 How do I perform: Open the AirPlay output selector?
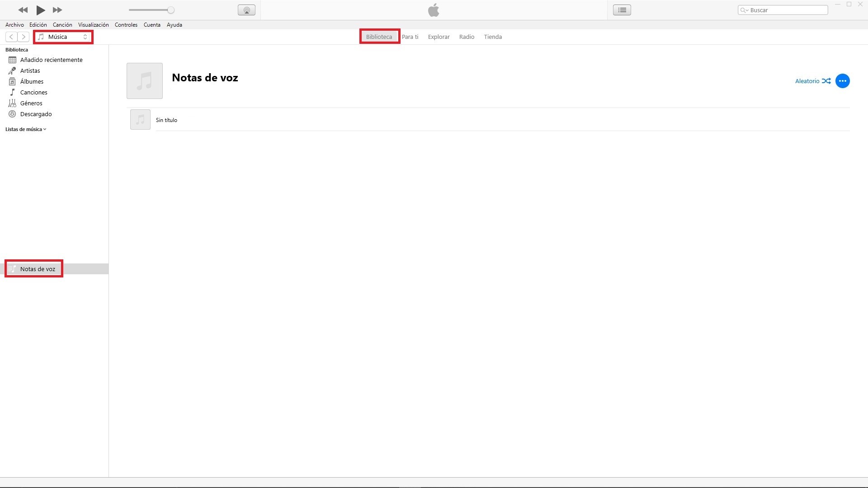pos(246,10)
